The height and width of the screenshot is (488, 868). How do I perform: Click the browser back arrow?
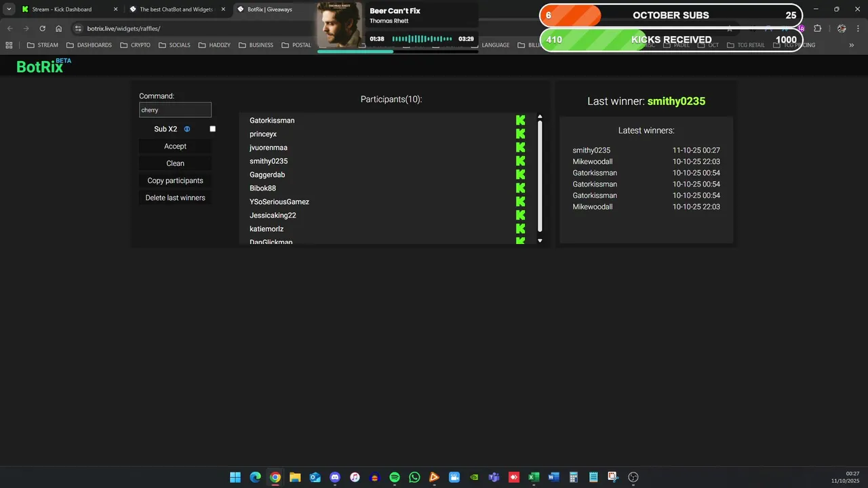[9, 28]
